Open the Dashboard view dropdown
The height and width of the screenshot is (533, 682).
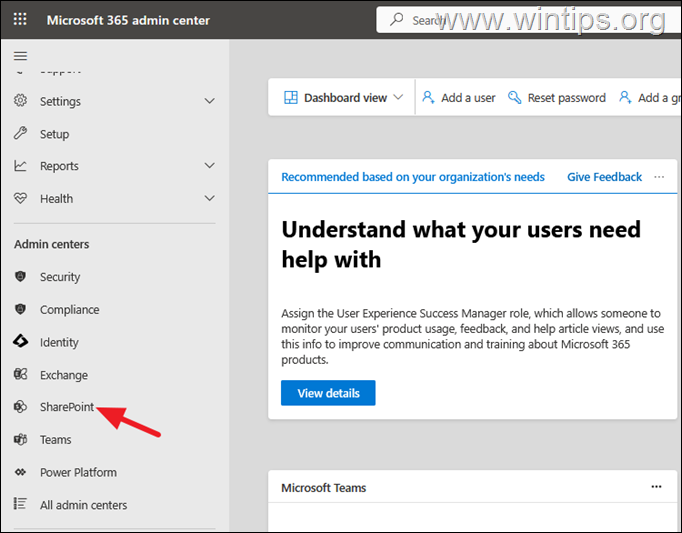click(344, 98)
